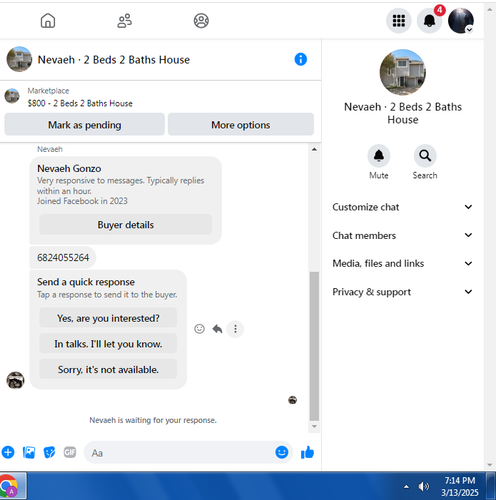Expand Chat members section
The image size is (496, 500).
pos(403,235)
